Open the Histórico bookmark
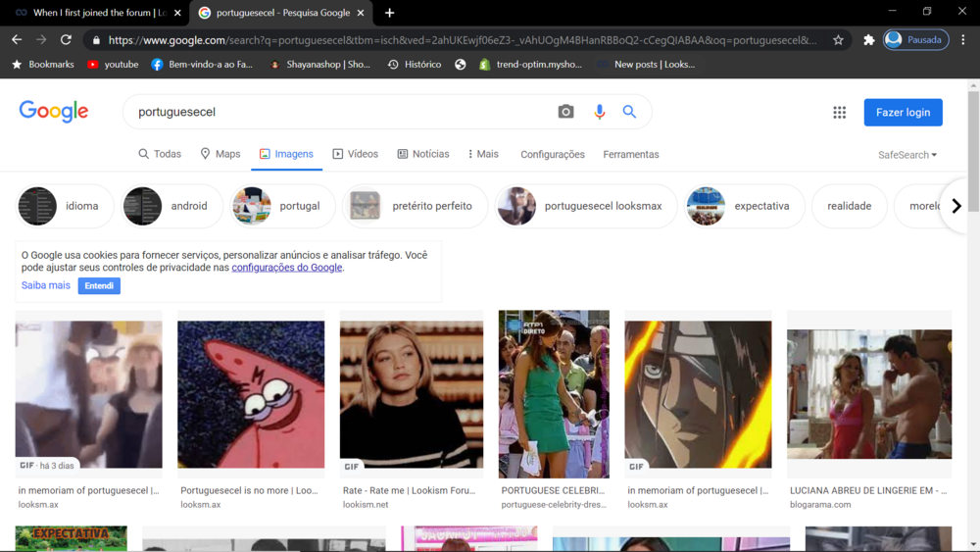This screenshot has height=552, width=980. (415, 65)
